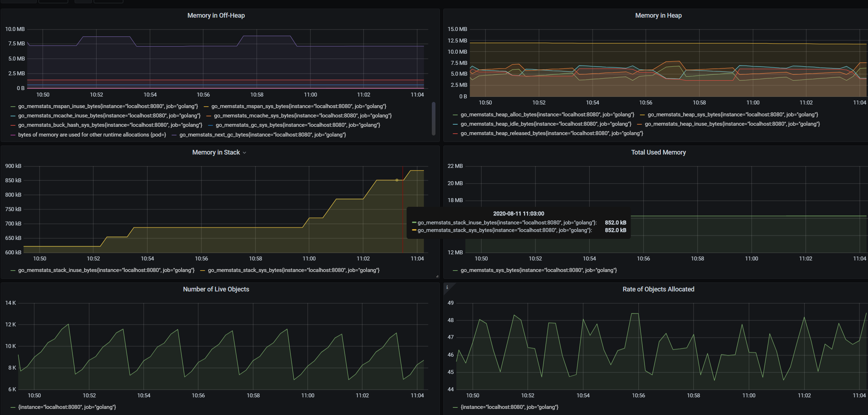The image size is (868, 415).
Task: Open the Number of Live Objects panel title menu
Action: [x=216, y=289]
